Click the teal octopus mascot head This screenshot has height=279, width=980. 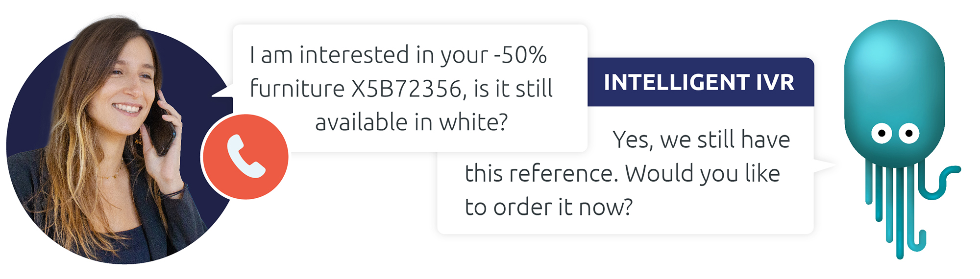[x=894, y=78]
